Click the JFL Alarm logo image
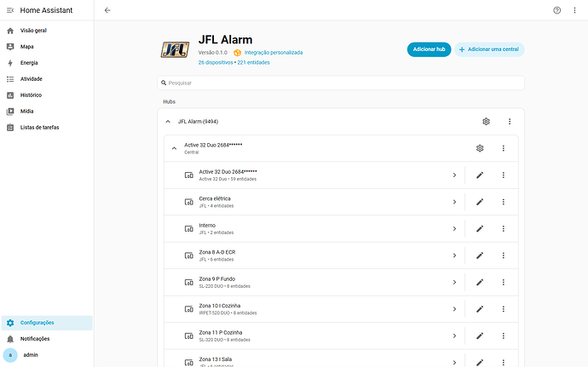Image resolution: width=588 pixels, height=367 pixels. pyautogui.click(x=175, y=50)
